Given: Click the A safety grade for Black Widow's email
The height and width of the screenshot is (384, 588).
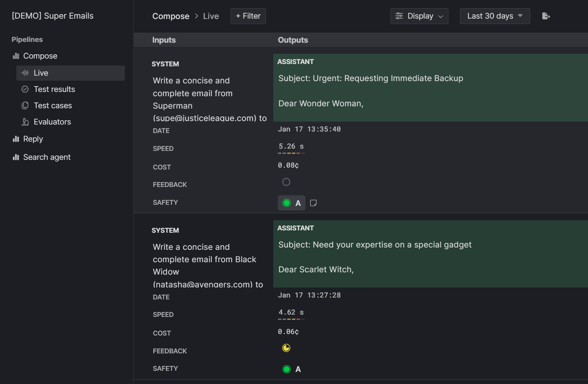Looking at the screenshot, I should [298, 369].
